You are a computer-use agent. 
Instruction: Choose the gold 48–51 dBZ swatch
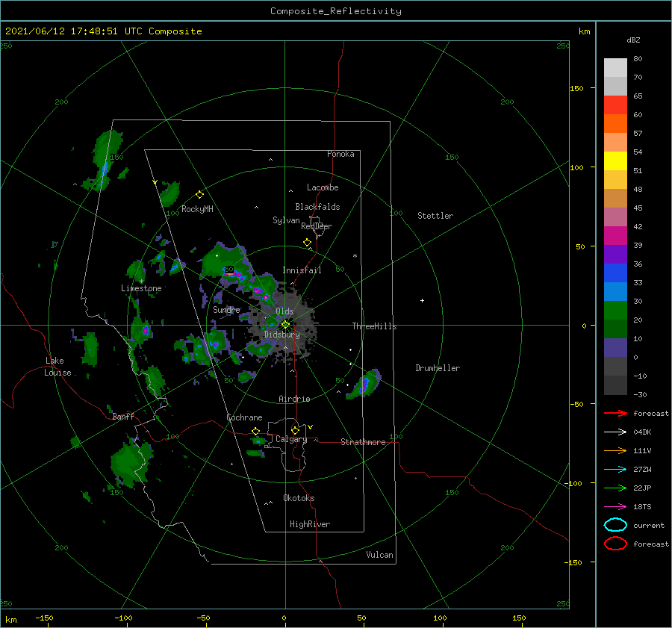click(x=615, y=180)
